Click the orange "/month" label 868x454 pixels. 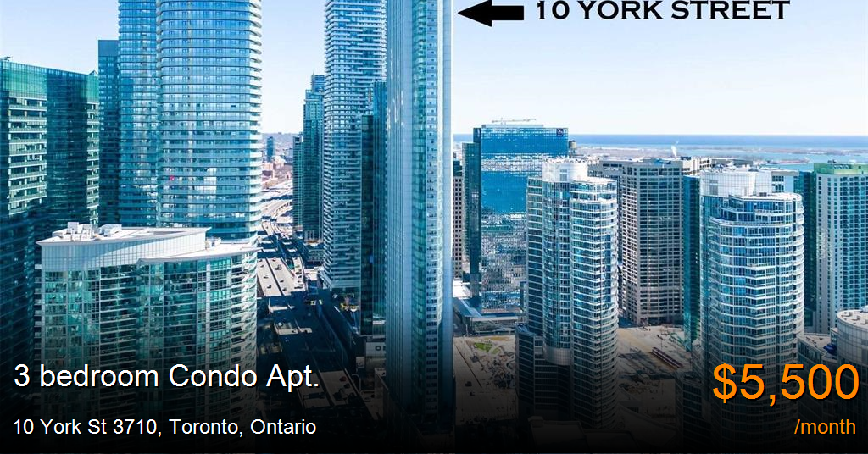(x=825, y=427)
